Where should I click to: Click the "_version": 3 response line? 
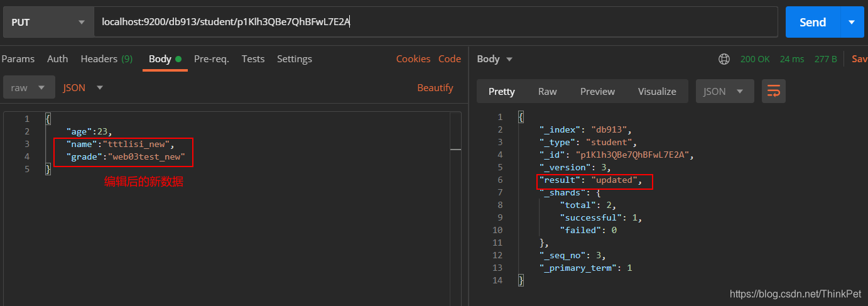(x=575, y=167)
